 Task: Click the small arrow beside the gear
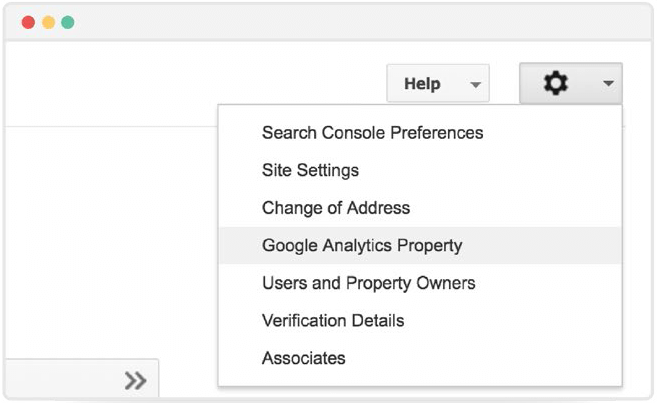pos(608,83)
